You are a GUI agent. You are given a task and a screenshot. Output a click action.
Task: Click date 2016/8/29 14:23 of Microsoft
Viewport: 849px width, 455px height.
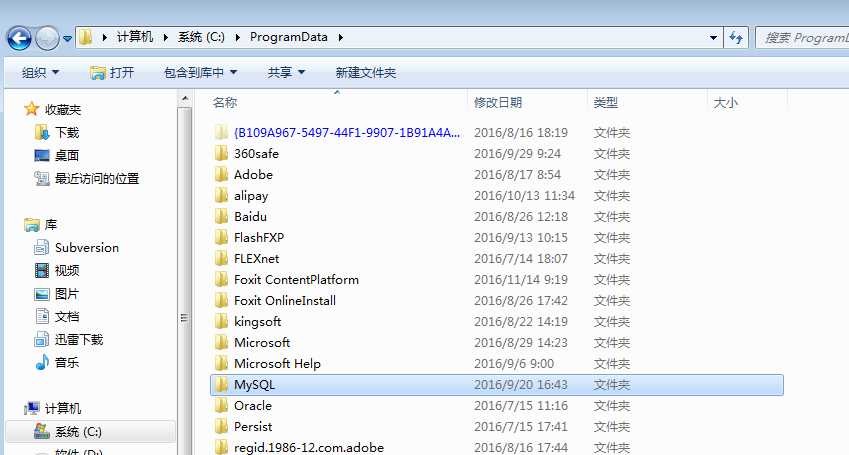521,343
